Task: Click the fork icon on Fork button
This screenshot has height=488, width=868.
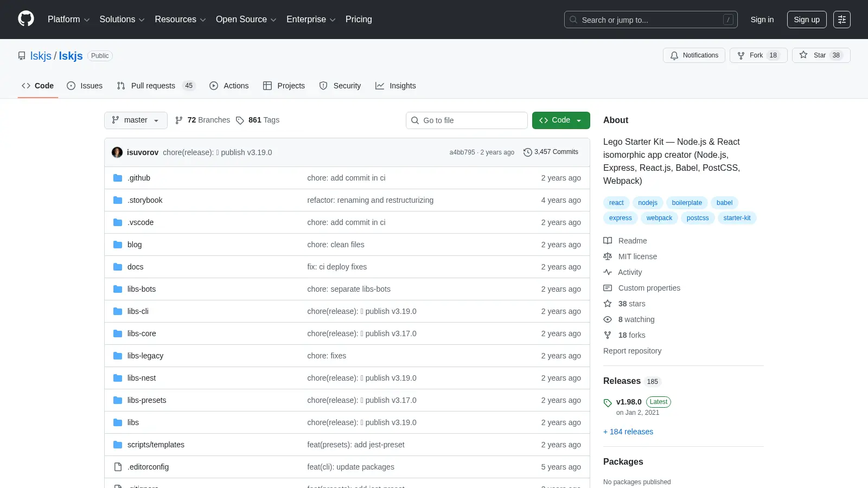Action: (741, 55)
